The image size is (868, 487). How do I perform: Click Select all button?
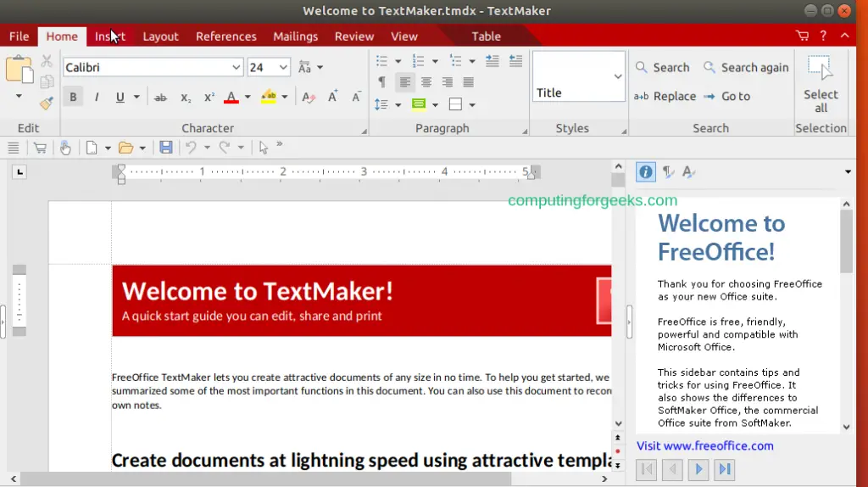821,84
